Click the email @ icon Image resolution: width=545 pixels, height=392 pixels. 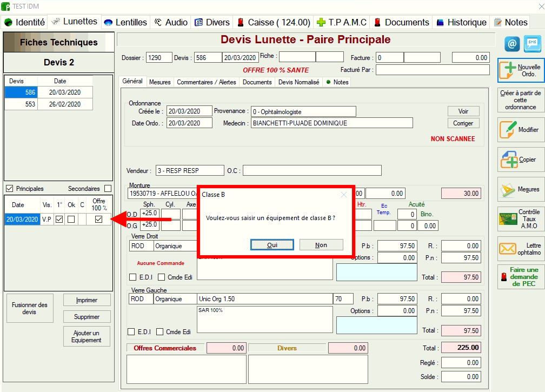(512, 44)
